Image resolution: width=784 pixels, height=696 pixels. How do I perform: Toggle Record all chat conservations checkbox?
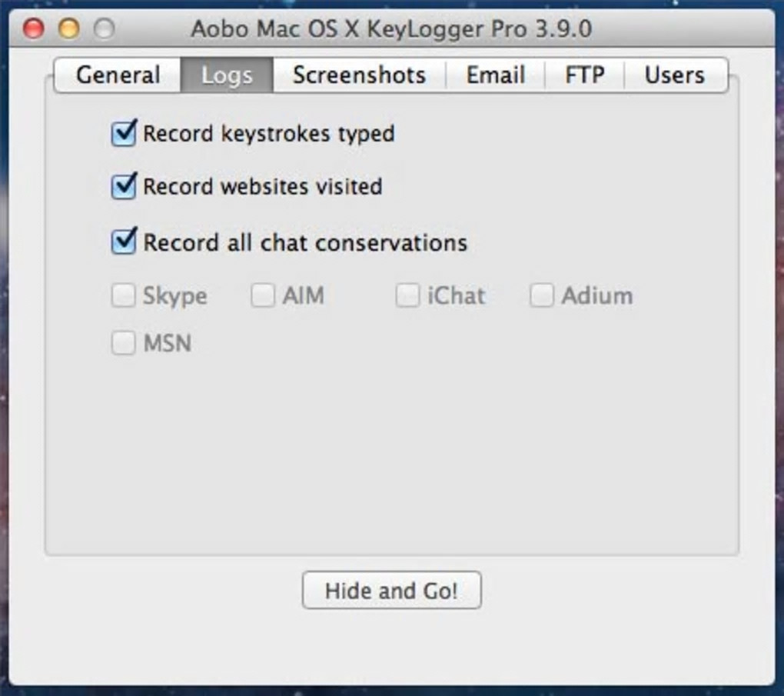124,242
